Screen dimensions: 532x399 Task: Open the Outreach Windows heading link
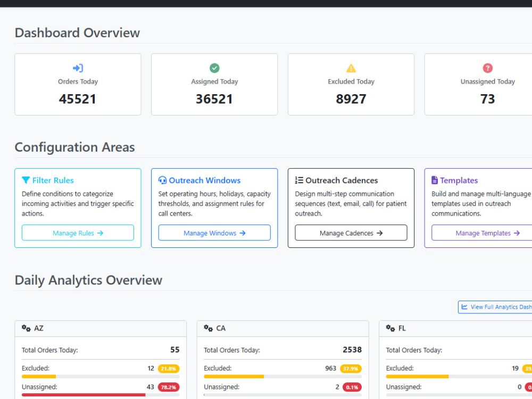205,180
